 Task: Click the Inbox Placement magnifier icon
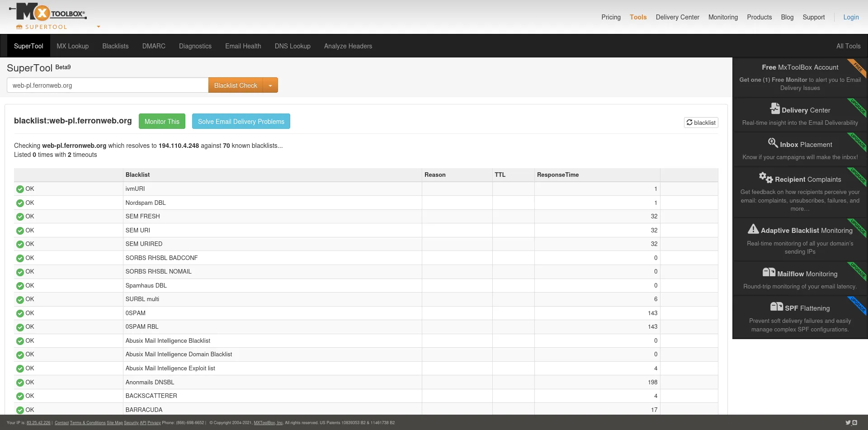pos(773,143)
